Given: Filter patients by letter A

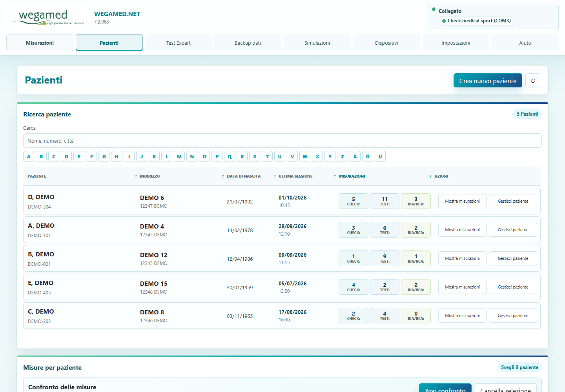Looking at the screenshot, I should coord(29,156).
